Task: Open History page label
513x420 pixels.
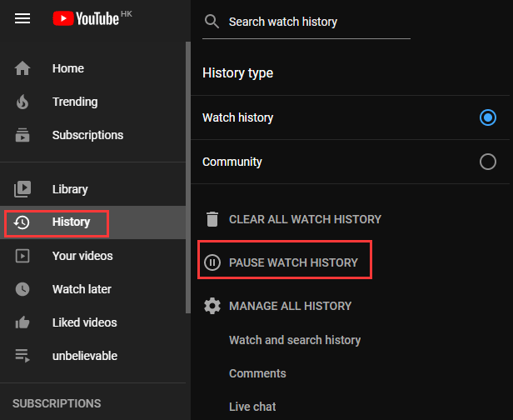Action: pyautogui.click(x=71, y=222)
